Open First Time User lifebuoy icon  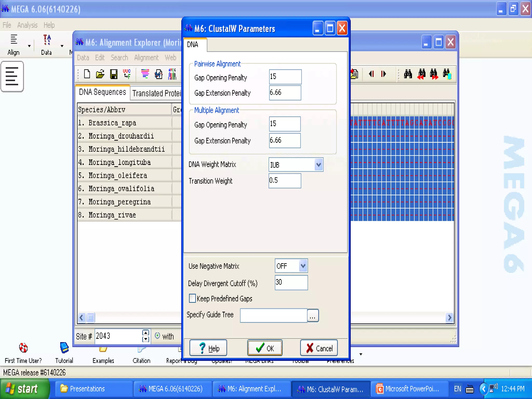coord(23,348)
